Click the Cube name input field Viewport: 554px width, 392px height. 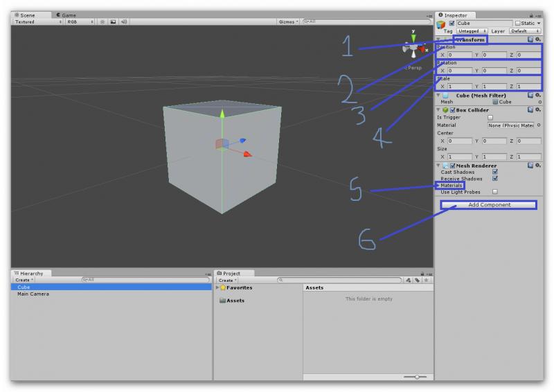[484, 24]
